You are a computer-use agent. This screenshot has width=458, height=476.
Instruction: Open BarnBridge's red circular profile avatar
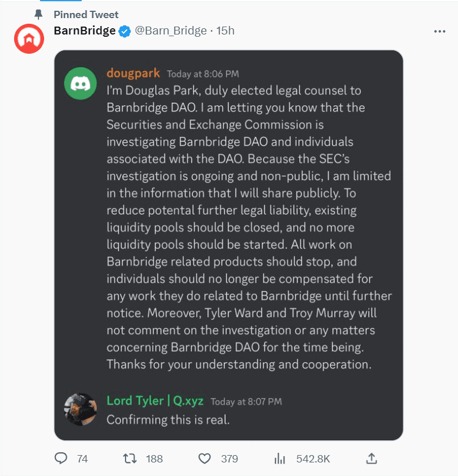(x=28, y=38)
